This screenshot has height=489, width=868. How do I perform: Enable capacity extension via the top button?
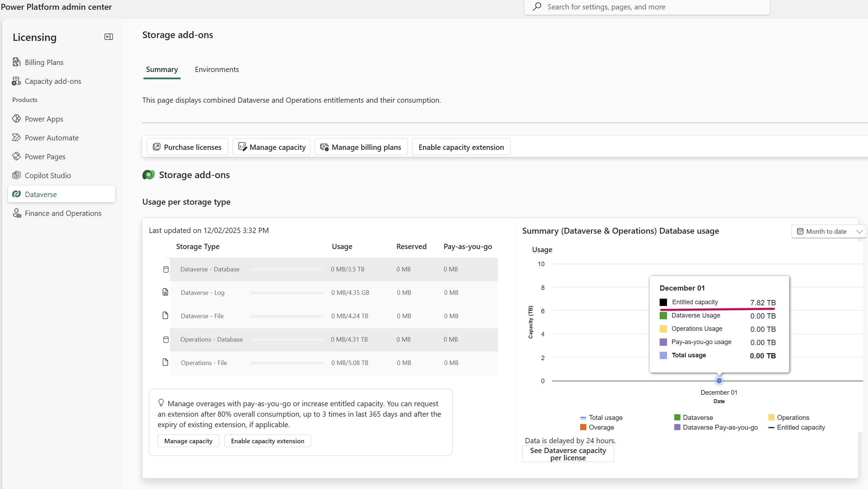pyautogui.click(x=461, y=147)
